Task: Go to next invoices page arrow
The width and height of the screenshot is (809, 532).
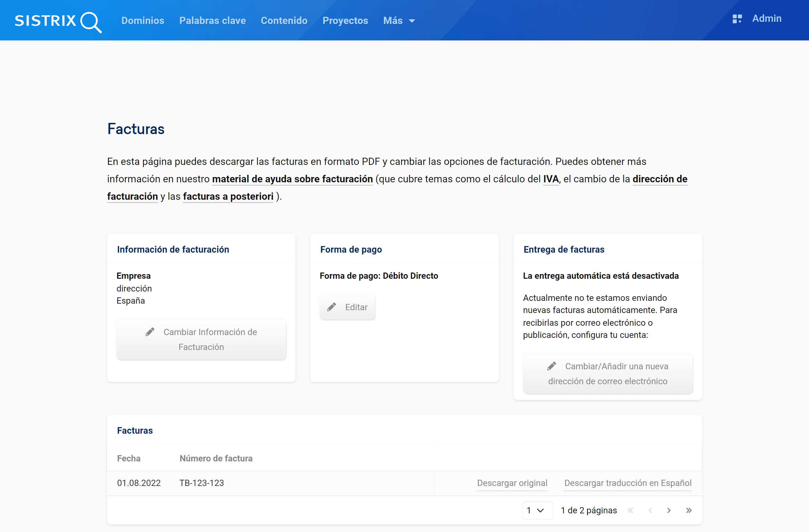Action: point(669,510)
